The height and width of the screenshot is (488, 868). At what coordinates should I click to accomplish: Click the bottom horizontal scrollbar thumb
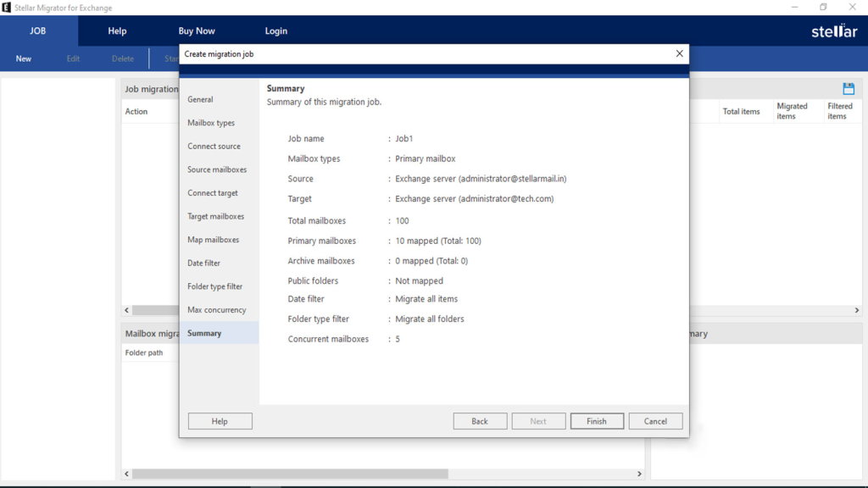290,474
